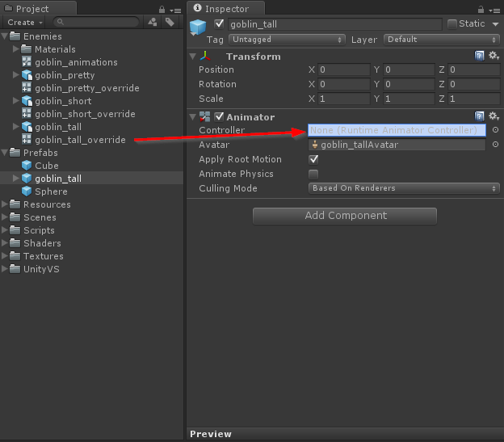Click the Animator component icon
Viewport: 504px width, 442px height.
pos(204,116)
